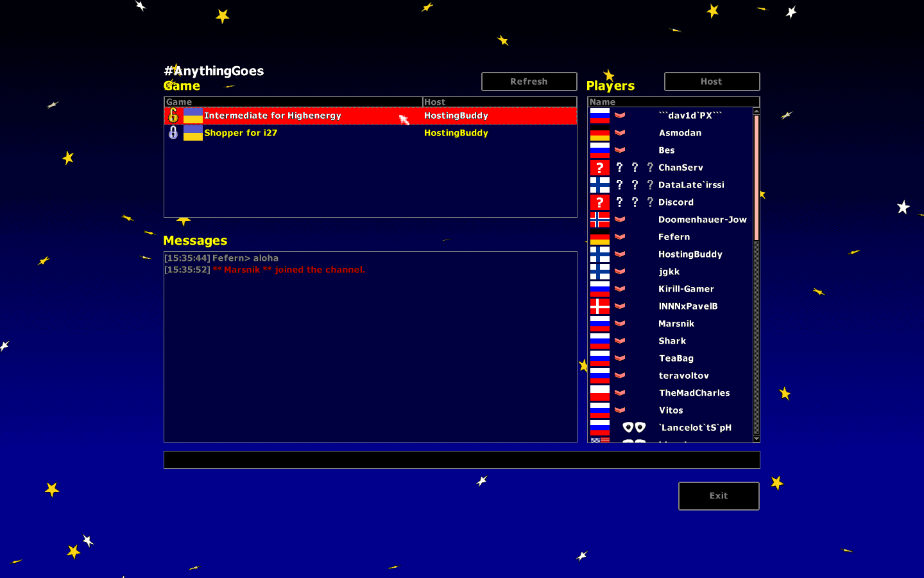Click the red question-mark flag of Discord

(600, 202)
